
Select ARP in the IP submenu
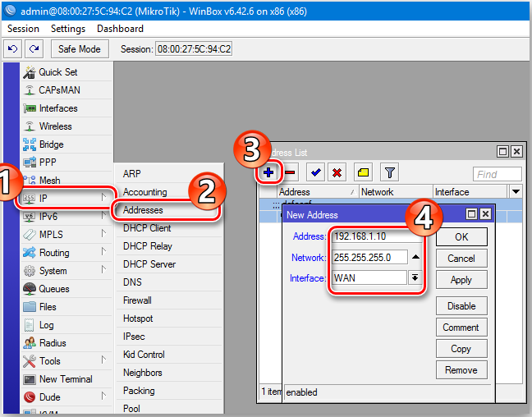click(x=169, y=174)
